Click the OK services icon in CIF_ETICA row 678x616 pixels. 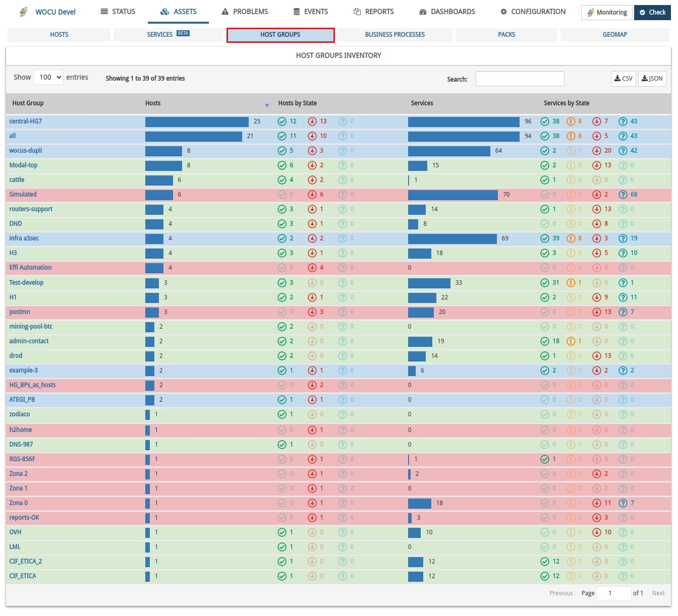pyautogui.click(x=545, y=576)
